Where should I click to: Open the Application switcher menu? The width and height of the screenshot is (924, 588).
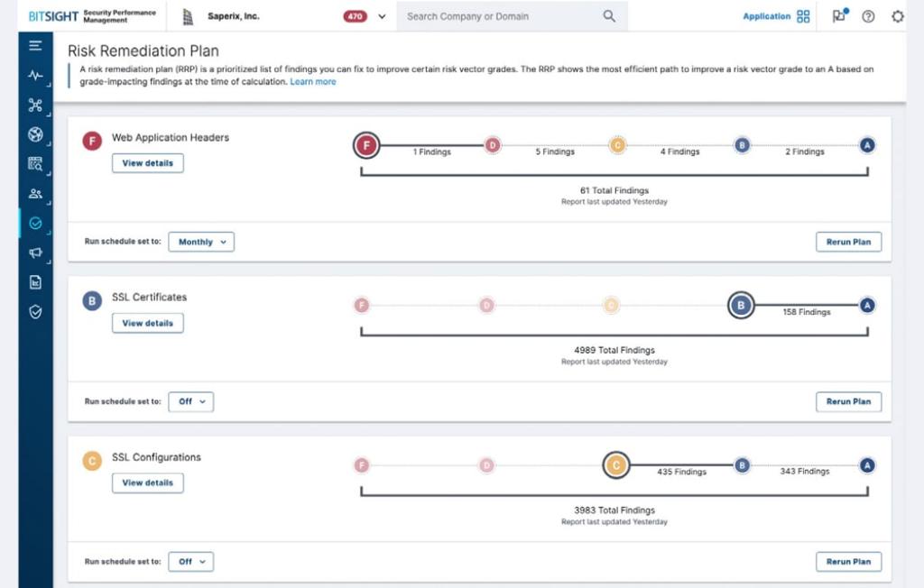pyautogui.click(x=778, y=15)
